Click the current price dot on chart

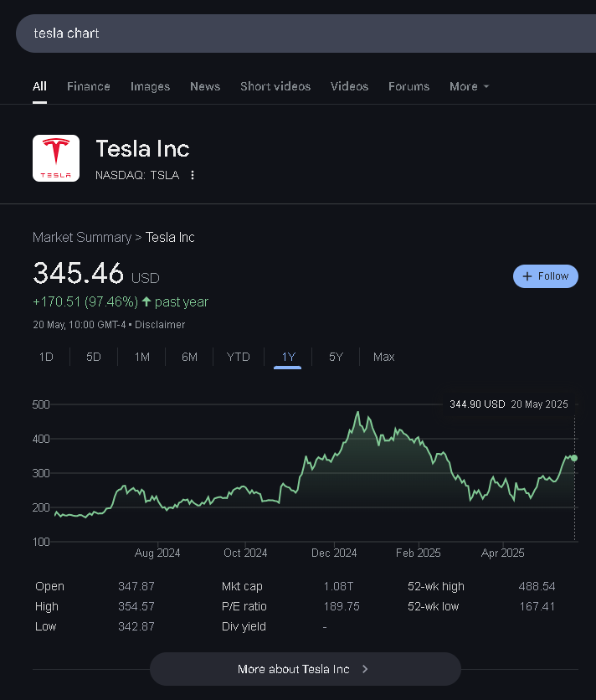point(574,458)
